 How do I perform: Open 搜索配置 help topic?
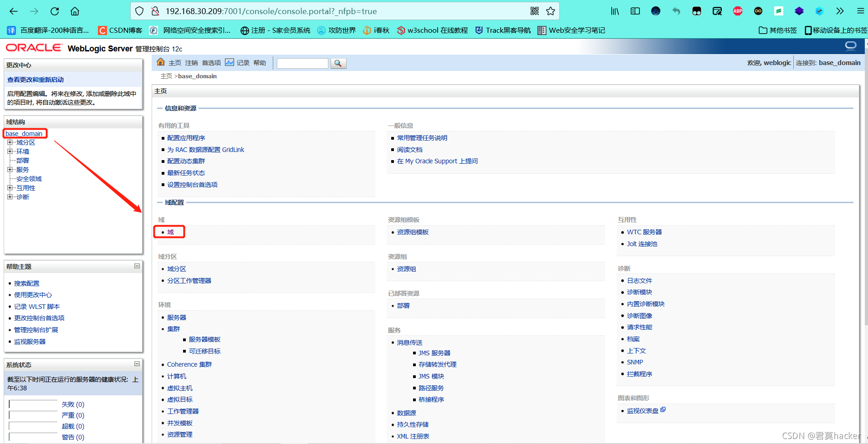(x=26, y=283)
